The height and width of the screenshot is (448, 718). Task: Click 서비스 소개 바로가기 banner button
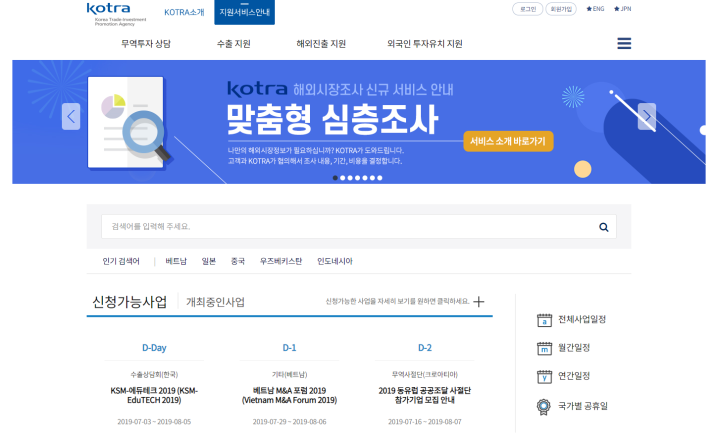508,141
